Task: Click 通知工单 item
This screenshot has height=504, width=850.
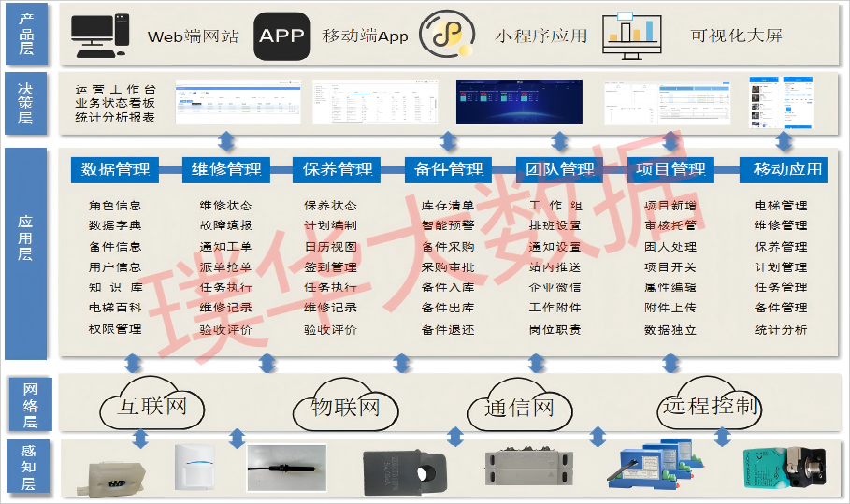Action: coord(225,247)
